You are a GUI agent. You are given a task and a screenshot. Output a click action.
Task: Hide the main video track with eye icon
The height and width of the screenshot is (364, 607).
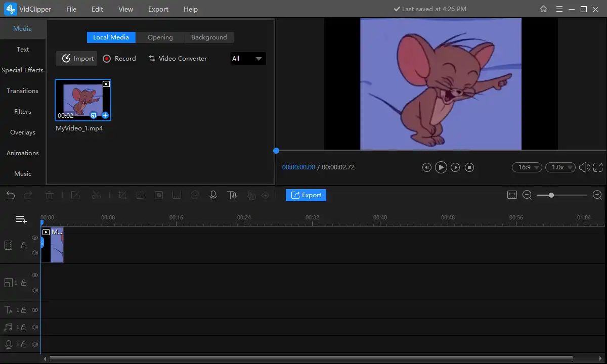pyautogui.click(x=35, y=238)
